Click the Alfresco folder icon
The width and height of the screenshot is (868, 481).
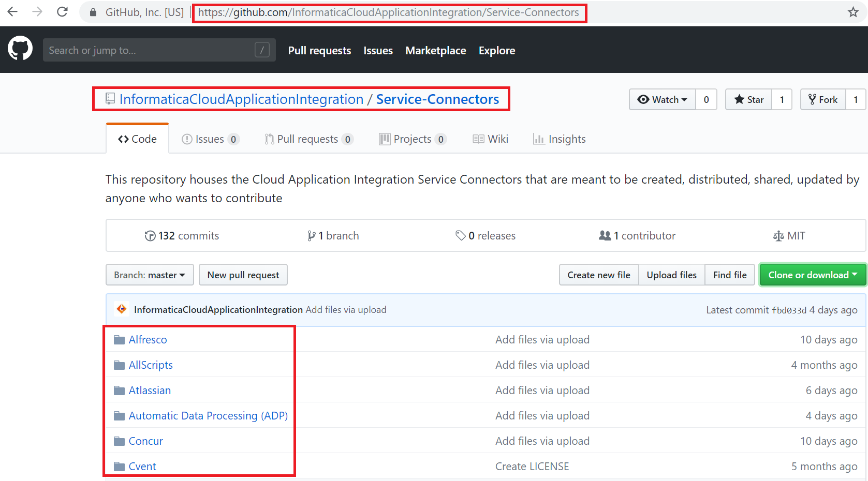click(x=120, y=340)
